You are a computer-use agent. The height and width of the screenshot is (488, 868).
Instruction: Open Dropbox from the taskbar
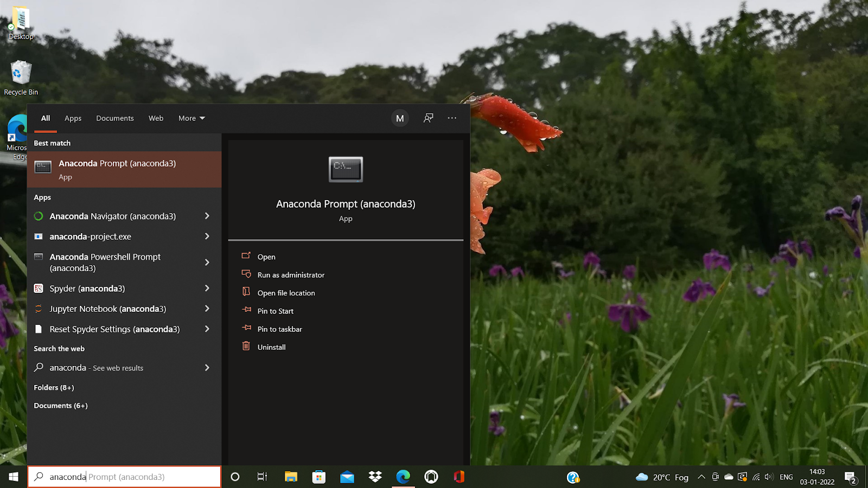[x=375, y=477]
